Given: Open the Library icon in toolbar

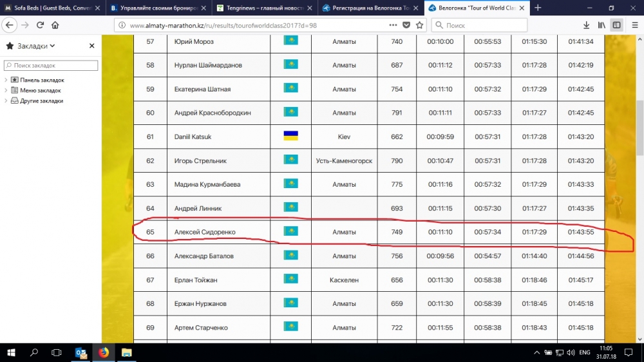Looking at the screenshot, I should pyautogui.click(x=601, y=25).
